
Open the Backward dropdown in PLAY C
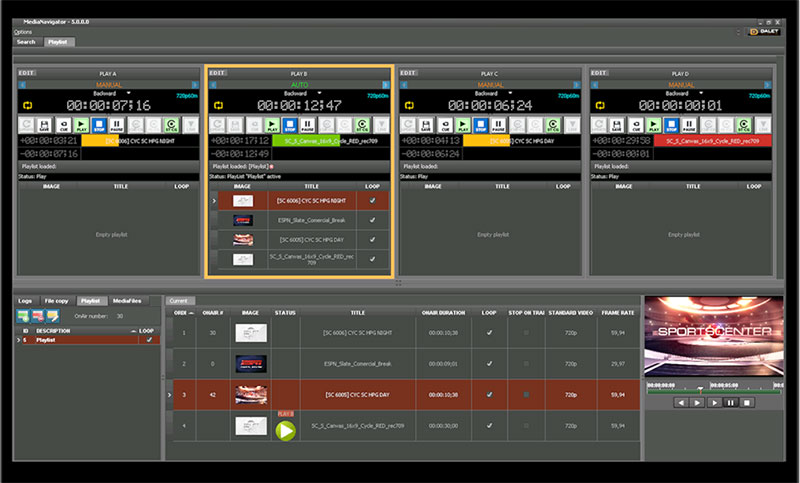(510, 93)
